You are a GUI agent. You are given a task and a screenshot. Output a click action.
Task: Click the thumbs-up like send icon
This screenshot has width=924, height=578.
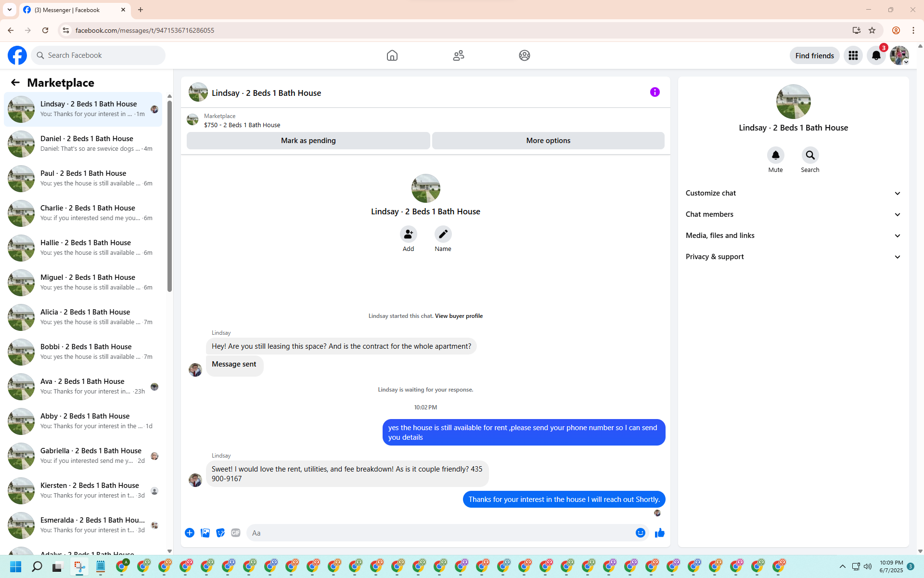(659, 533)
